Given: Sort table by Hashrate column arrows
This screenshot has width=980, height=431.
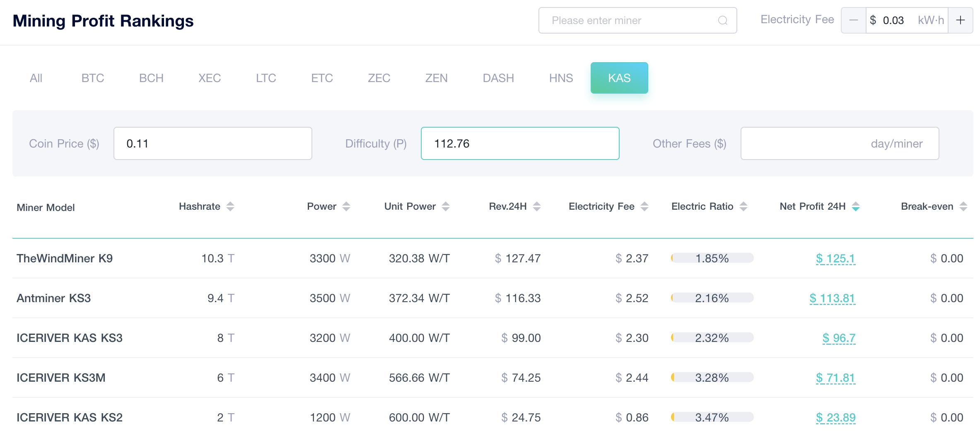Looking at the screenshot, I should click(x=230, y=206).
